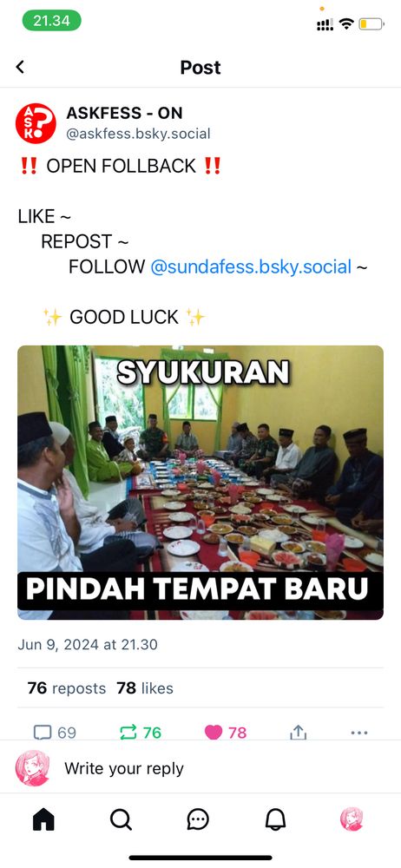Tap the reply speech bubble icon
Image resolution: width=401 pixels, height=868 pixels.
tap(43, 733)
